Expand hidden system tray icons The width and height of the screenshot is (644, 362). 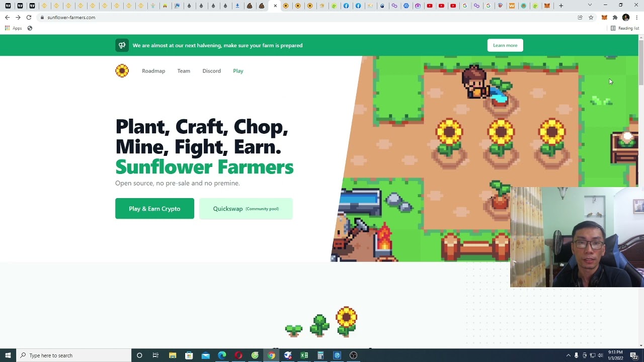[x=569, y=355]
